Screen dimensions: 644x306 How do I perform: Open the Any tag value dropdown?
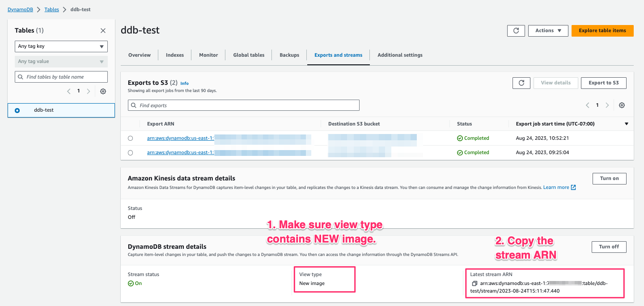coord(61,62)
